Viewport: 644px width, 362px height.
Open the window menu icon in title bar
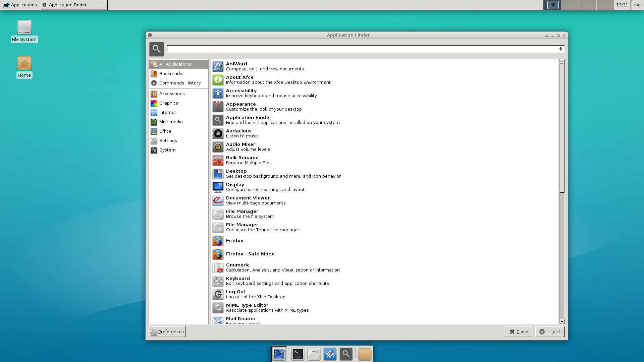pyautogui.click(x=150, y=35)
